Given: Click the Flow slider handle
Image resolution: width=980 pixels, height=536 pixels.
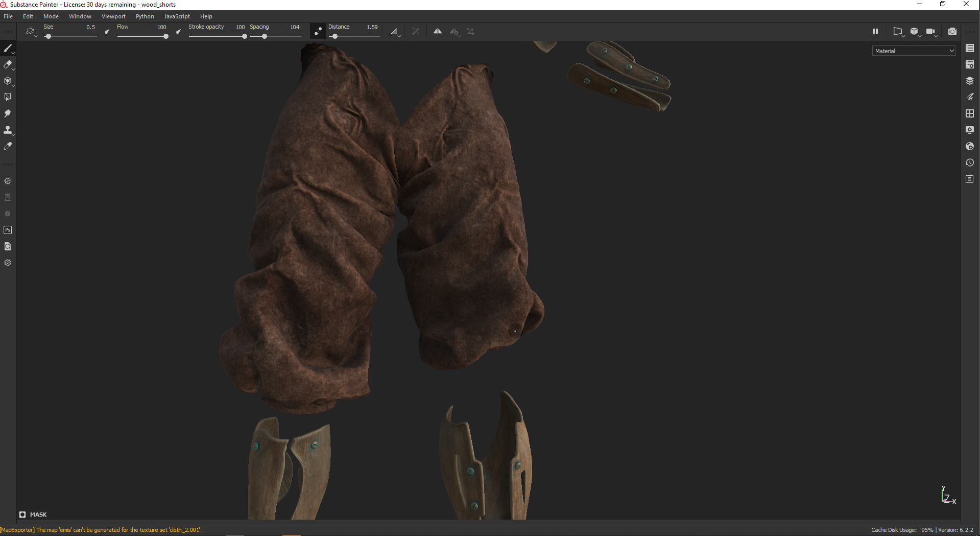Looking at the screenshot, I should [166, 36].
